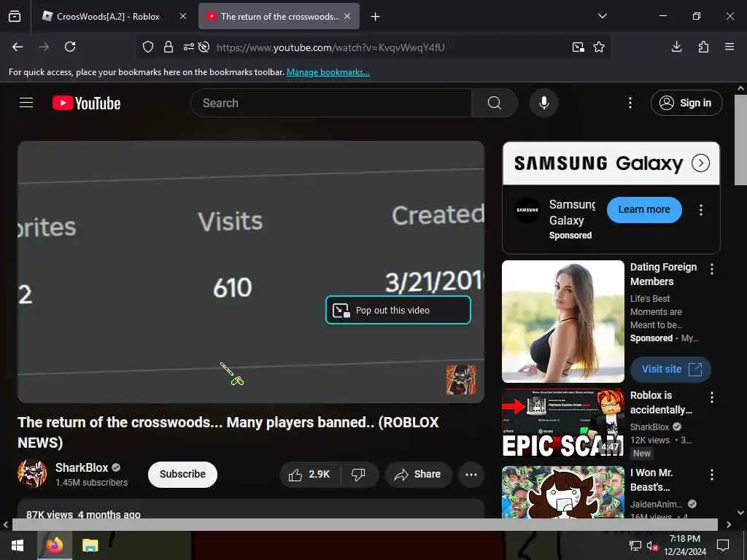This screenshot has width=747, height=560.
Task: Reload the current page
Action: click(70, 47)
